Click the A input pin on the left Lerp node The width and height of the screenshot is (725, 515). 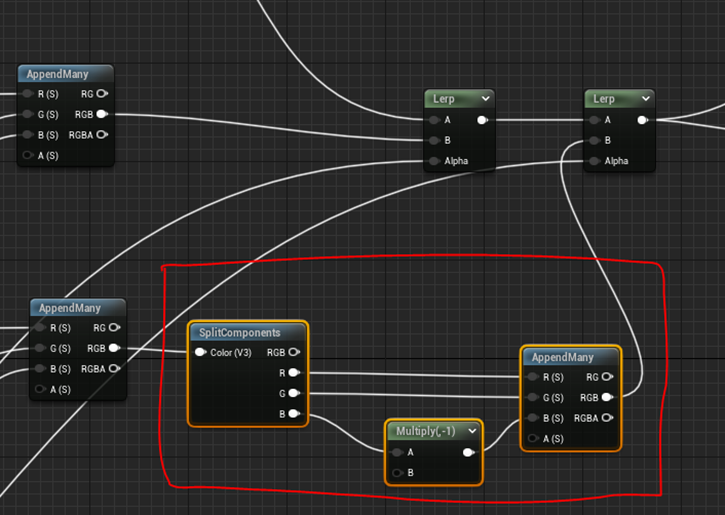tap(434, 120)
